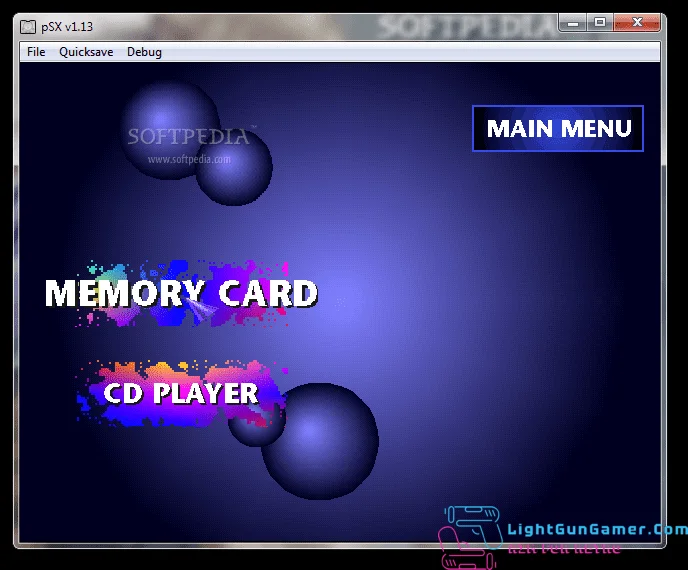Click the Softpedia watermark text in game area
Image resolution: width=688 pixels, height=570 pixels.
coord(188,137)
